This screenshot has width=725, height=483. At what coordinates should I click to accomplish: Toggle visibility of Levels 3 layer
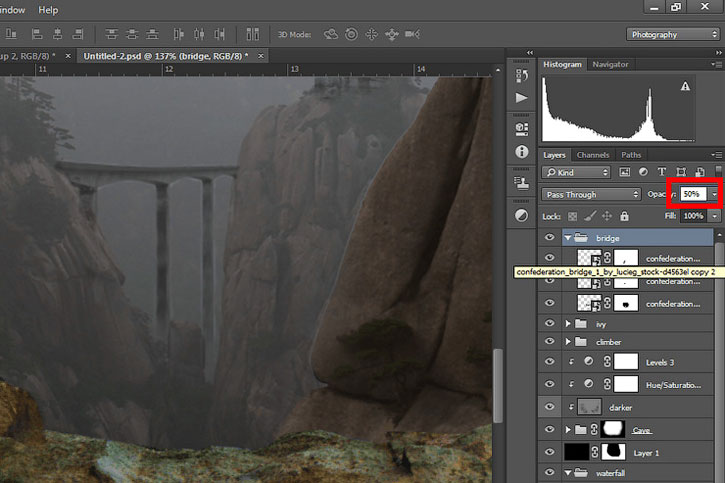[549, 361]
